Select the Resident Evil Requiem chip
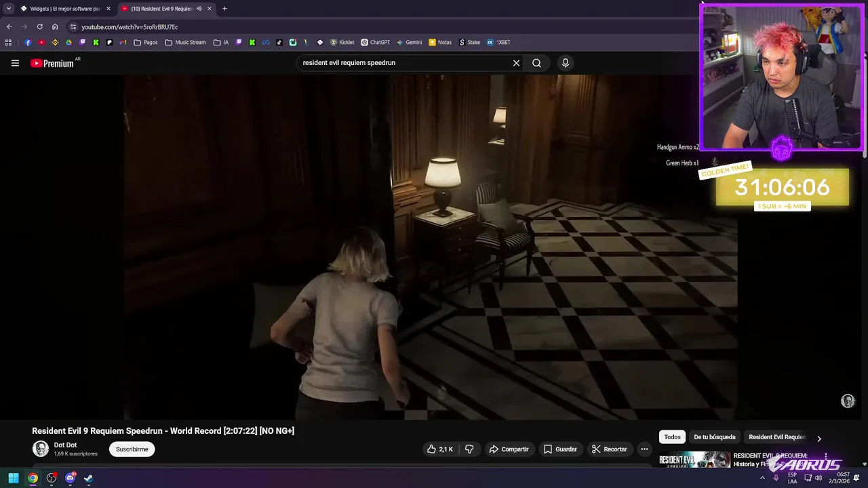This screenshot has width=868, height=488. pos(777,437)
